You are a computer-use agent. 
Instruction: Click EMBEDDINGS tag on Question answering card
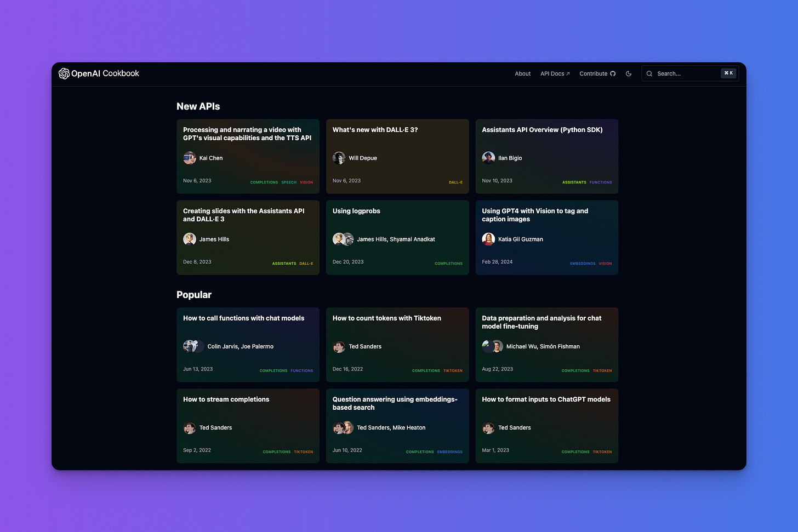tap(450, 452)
